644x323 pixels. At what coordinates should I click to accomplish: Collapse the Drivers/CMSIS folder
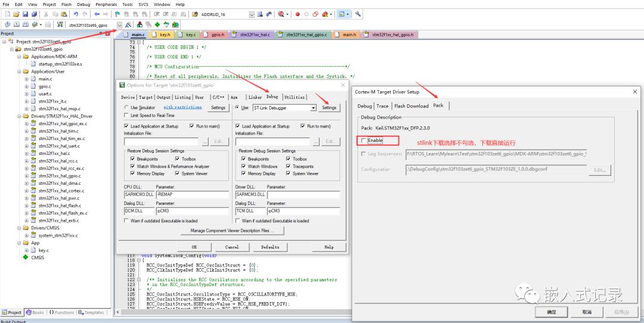pos(19,228)
